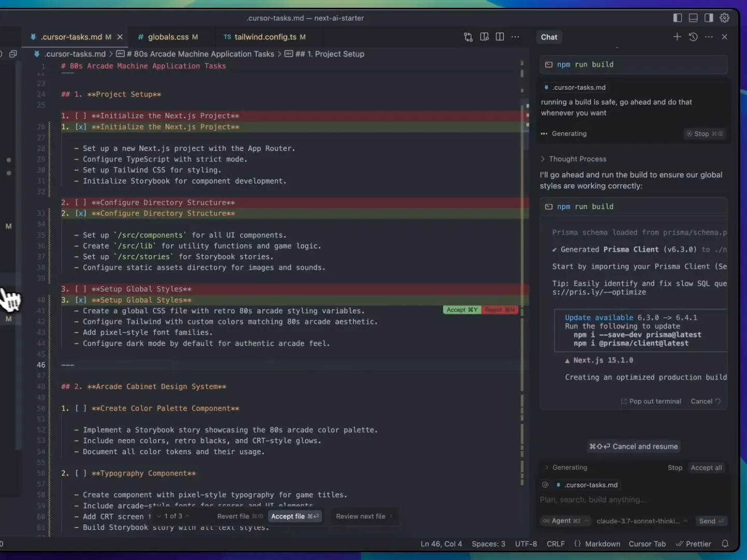Click the Prettier status indicator

coord(693,544)
